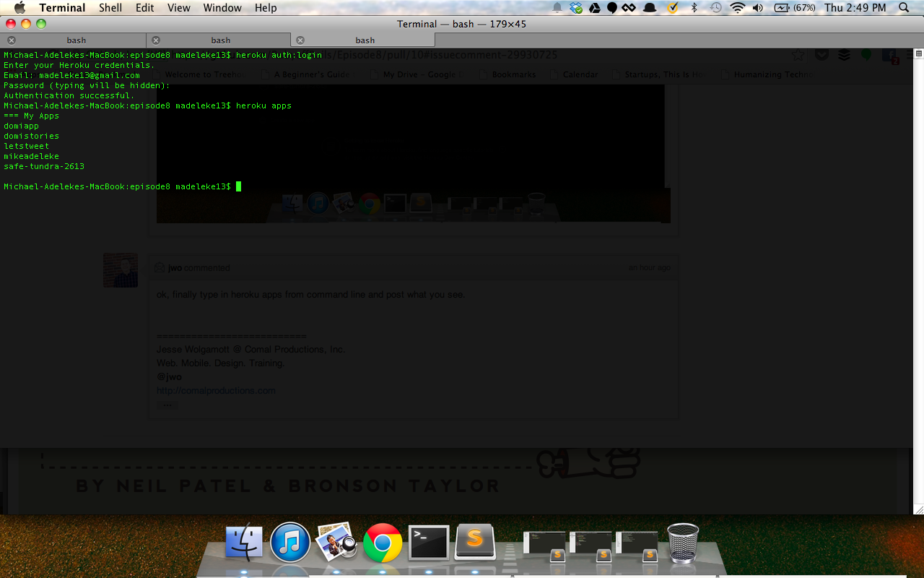Open Spotlight search magnifier
Image resolution: width=924 pixels, height=578 pixels.
(x=905, y=8)
